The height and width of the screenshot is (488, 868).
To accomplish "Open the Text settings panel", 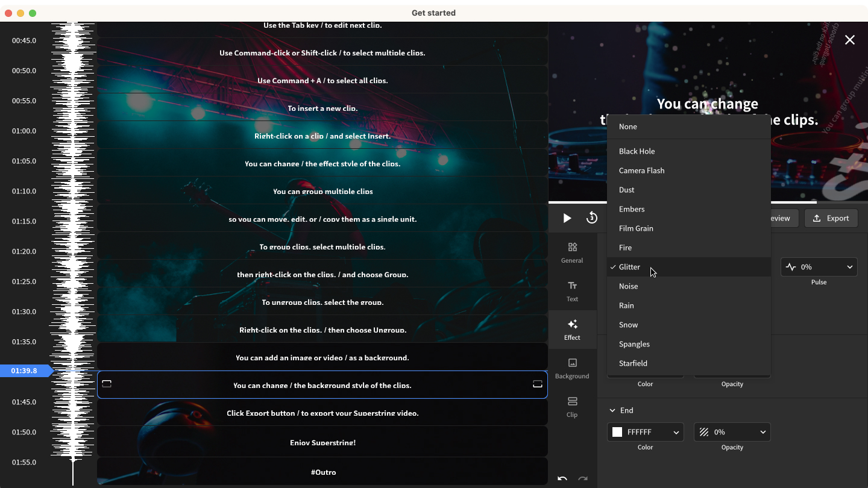I will tap(572, 291).
